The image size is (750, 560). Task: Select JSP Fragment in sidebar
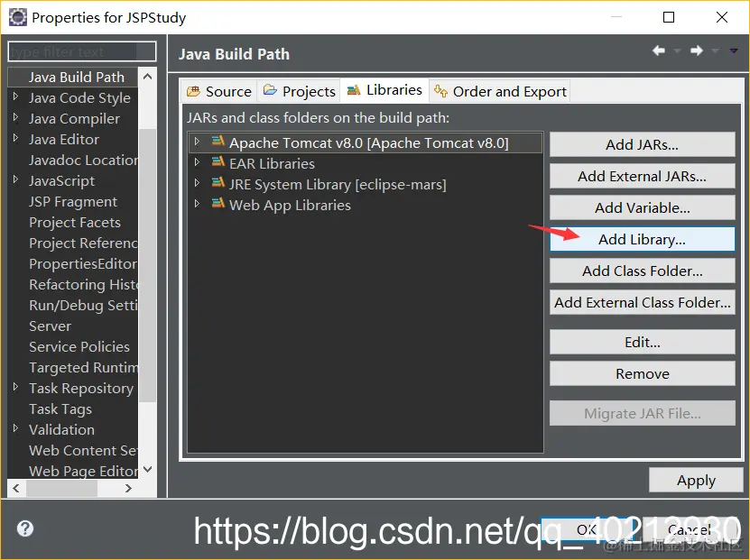coord(73,201)
